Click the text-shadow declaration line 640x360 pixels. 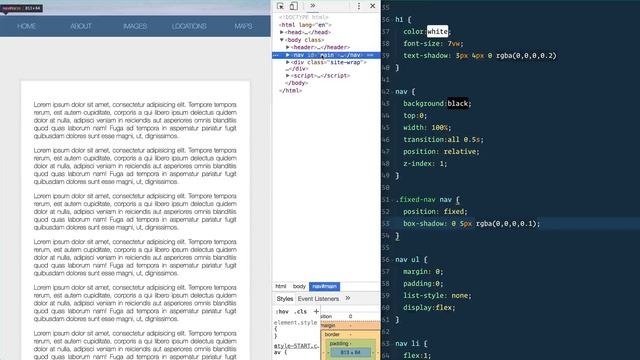point(480,56)
